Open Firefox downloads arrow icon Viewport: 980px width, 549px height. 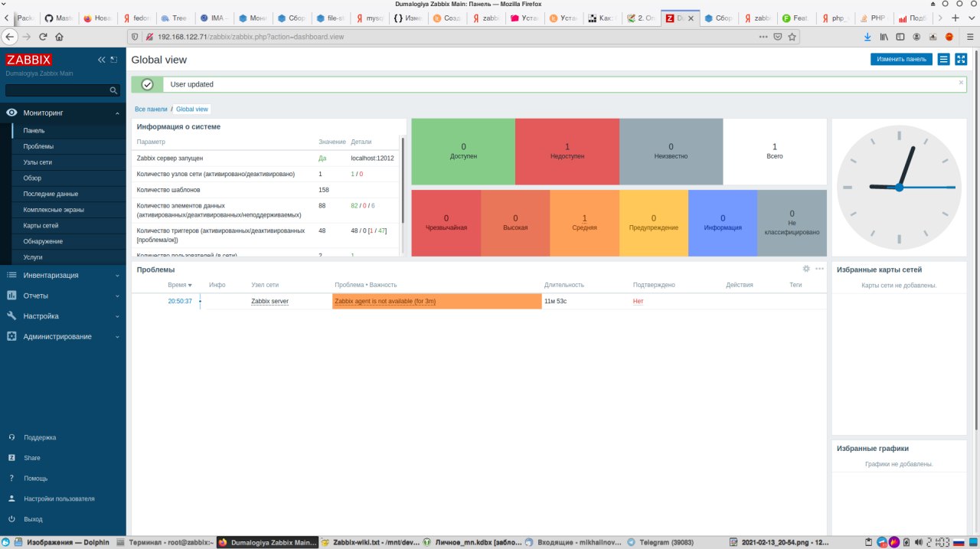pos(867,36)
